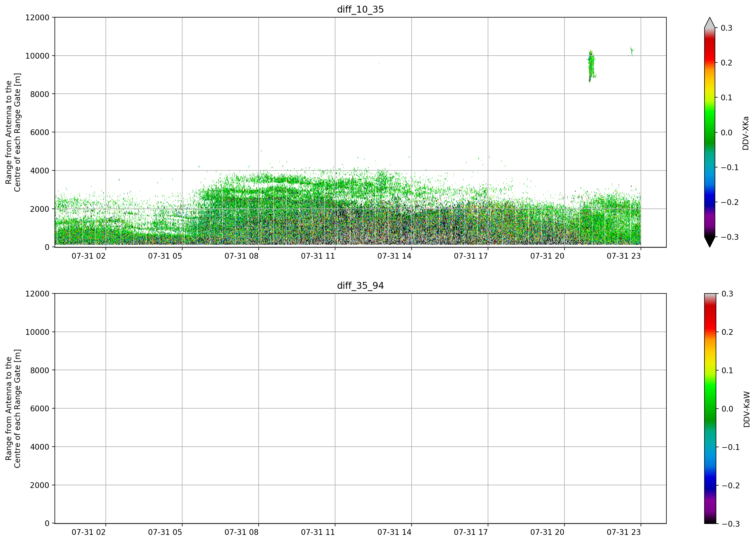Click the 12000 tick on the diff_10_35 y-axis
The image size is (756, 542).
pyautogui.click(x=37, y=17)
